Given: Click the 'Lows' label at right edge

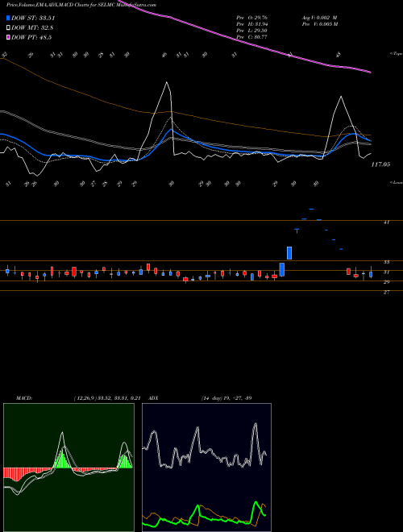Looking at the screenshot, I should point(396,182).
